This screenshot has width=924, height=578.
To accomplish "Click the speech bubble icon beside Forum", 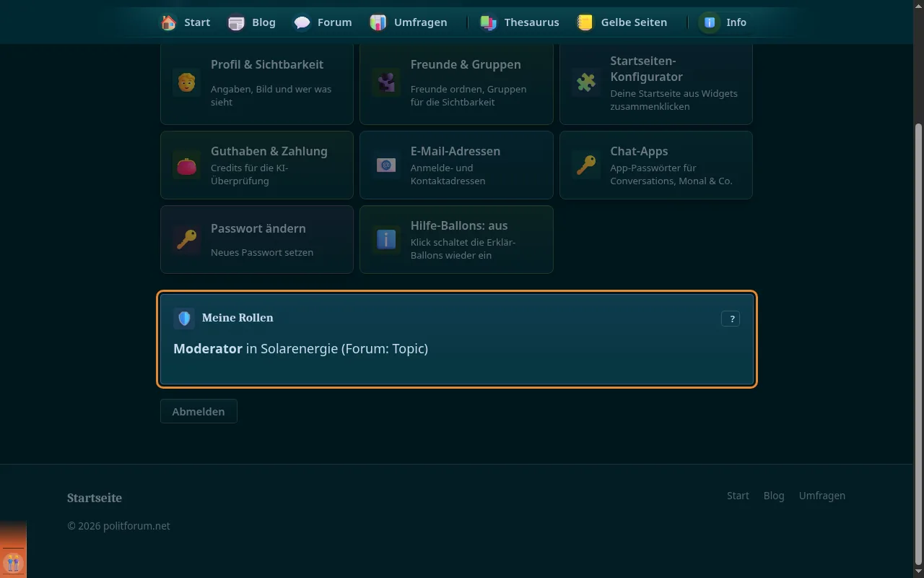I will click(x=302, y=22).
